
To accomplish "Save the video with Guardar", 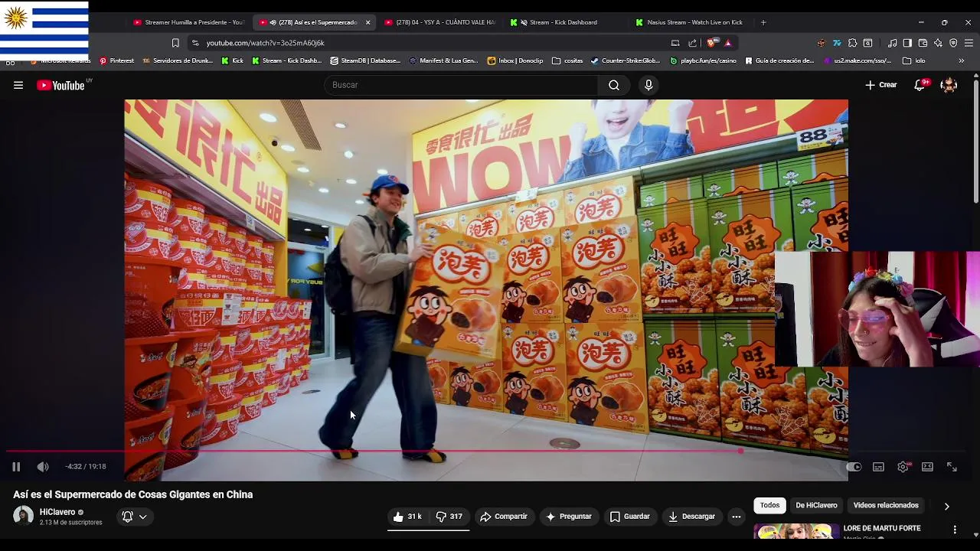I will pyautogui.click(x=630, y=517).
